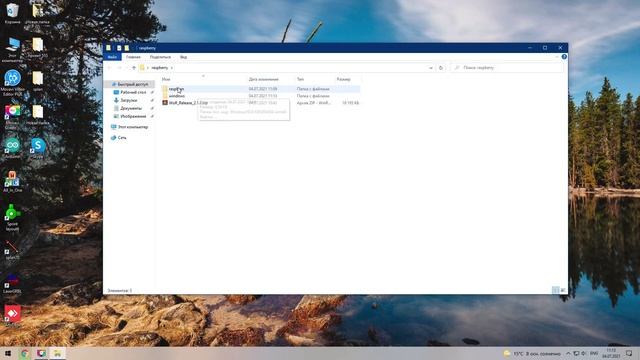The width and height of the screenshot is (640, 360).
Task: Open File Explorer taskbar button
Action: pyautogui.click(x=58, y=353)
